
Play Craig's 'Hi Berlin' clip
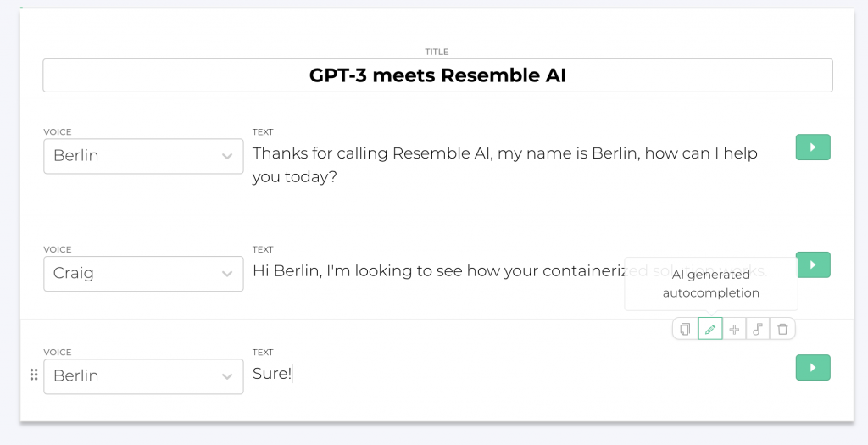point(814,264)
